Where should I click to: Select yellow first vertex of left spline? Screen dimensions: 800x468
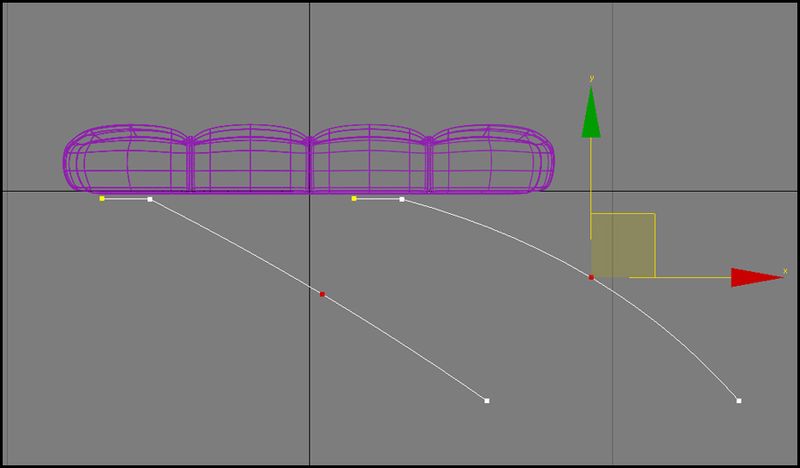[x=102, y=199]
